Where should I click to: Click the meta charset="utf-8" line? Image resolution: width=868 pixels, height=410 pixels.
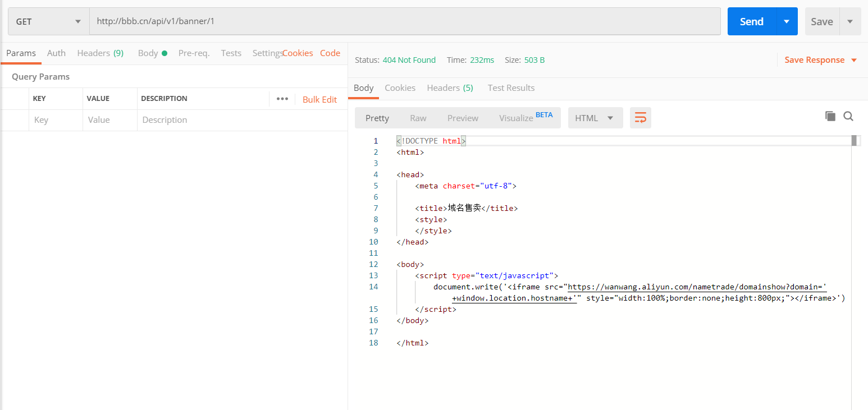pos(465,186)
